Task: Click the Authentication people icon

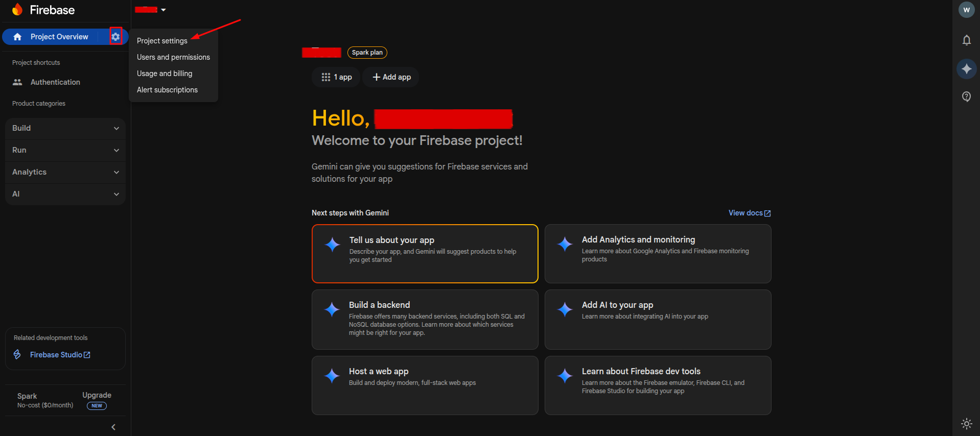Action: (x=18, y=82)
